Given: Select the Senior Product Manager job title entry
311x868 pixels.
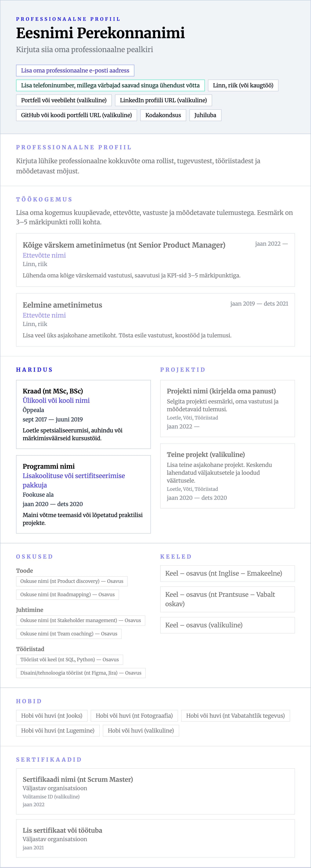Looking at the screenshot, I should 124,245.
